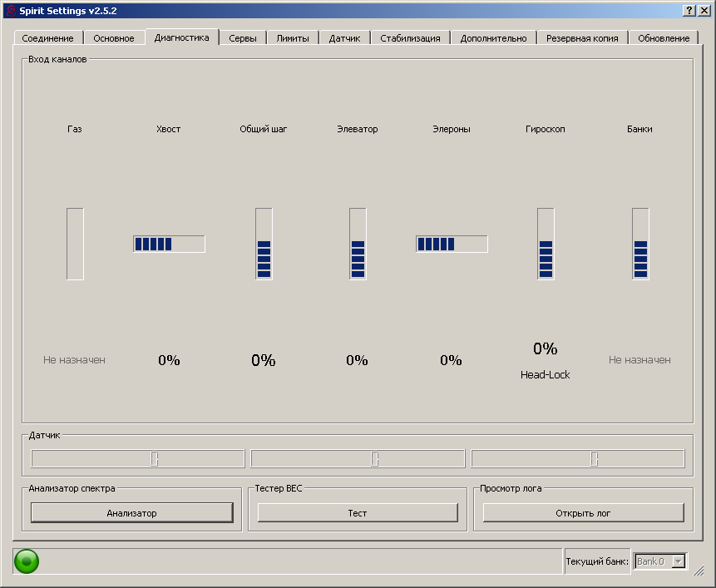Viewport: 716px width, 588px height.
Task: Click the help question mark button
Action: (689, 10)
